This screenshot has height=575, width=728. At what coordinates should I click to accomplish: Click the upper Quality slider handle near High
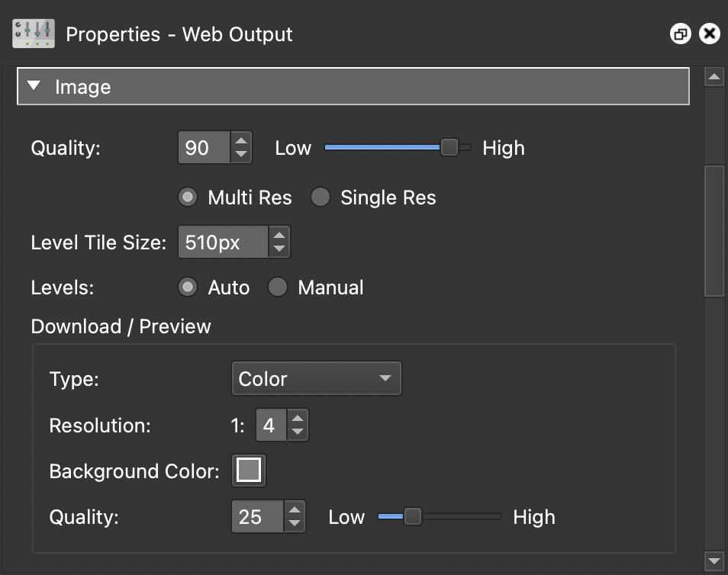click(449, 147)
